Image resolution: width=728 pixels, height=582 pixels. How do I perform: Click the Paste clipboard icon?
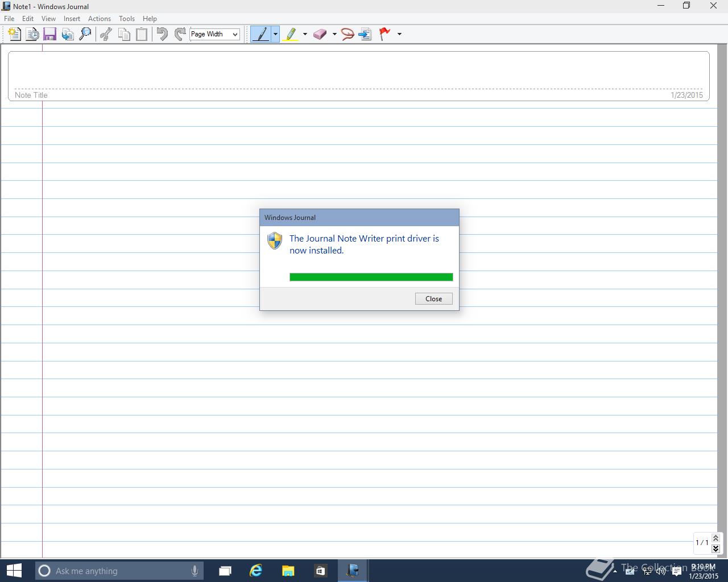[142, 34]
